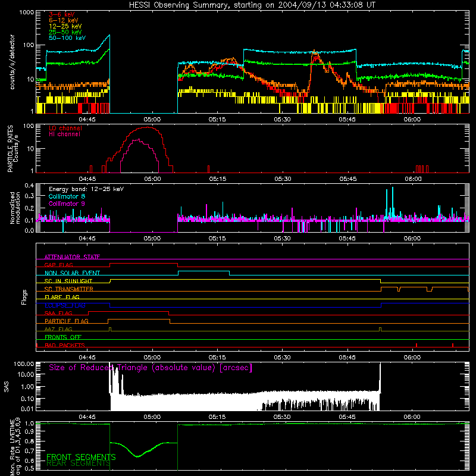Image resolution: width=476 pixels, height=476 pixels.
Task: Click the 'Mon. Rate LIVETIME' axis title
Action: tap(12, 448)
